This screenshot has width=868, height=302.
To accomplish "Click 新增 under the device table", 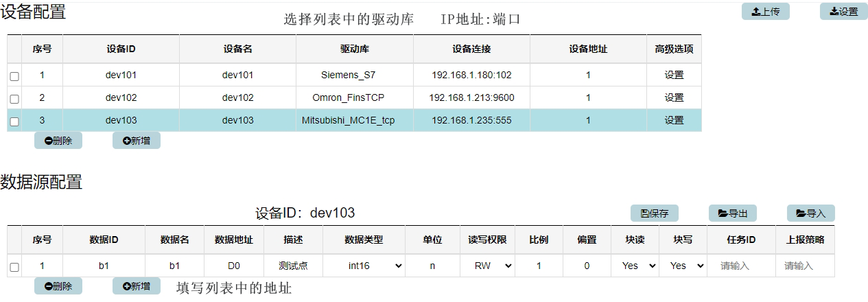I will (x=136, y=141).
